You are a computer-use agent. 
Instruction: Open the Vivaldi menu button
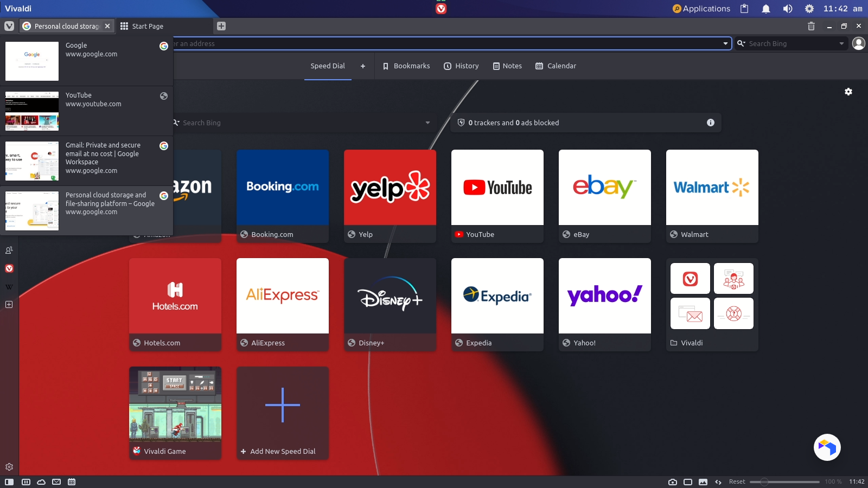(x=9, y=26)
